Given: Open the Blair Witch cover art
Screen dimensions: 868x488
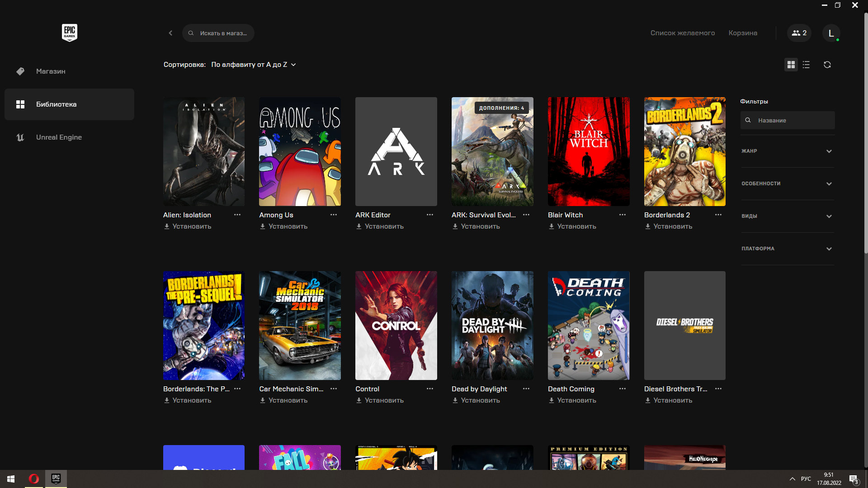Looking at the screenshot, I should [x=589, y=151].
